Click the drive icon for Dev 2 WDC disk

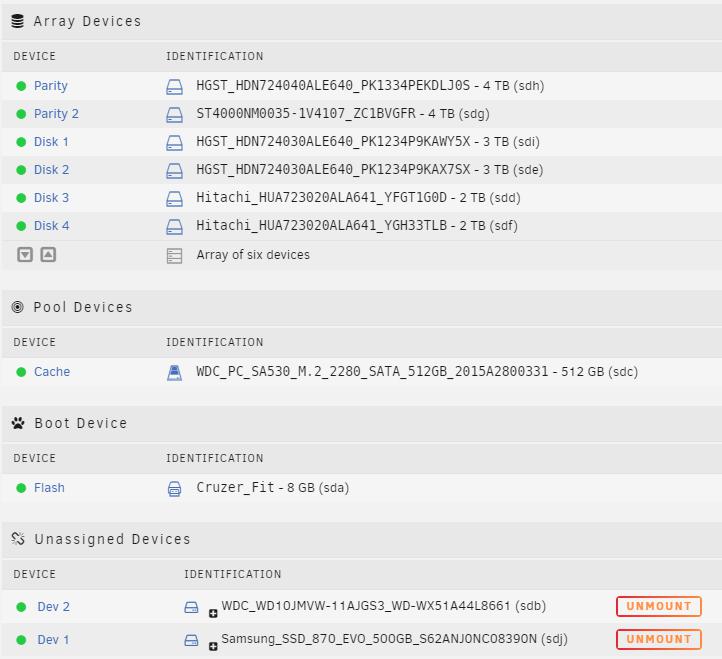click(x=191, y=607)
